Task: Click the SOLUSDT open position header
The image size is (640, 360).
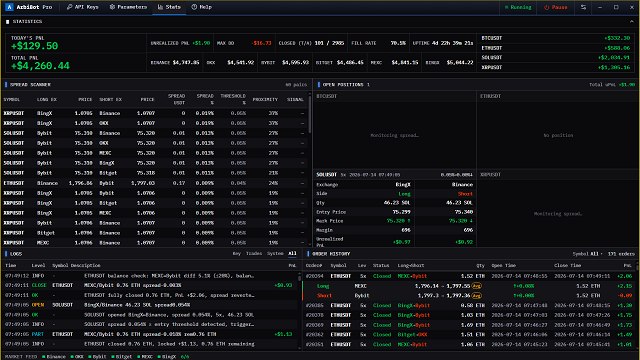Action: [394, 175]
